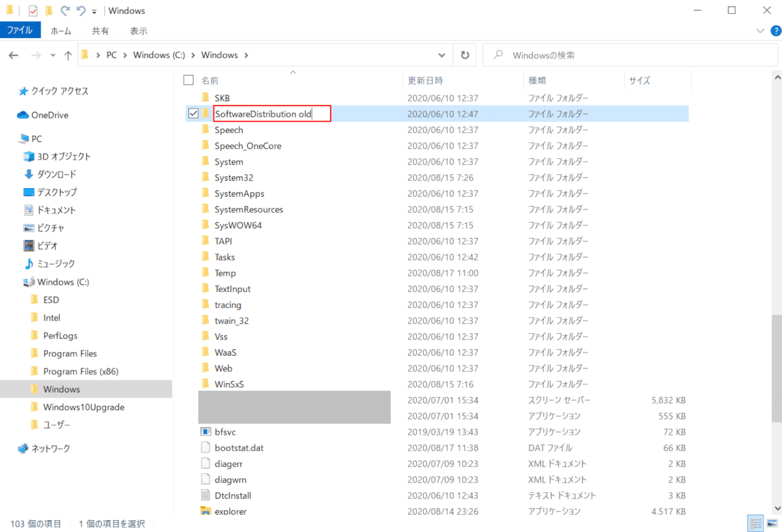Select the bootstat.dat file icon
The width and height of the screenshot is (782, 532).
[x=205, y=448]
